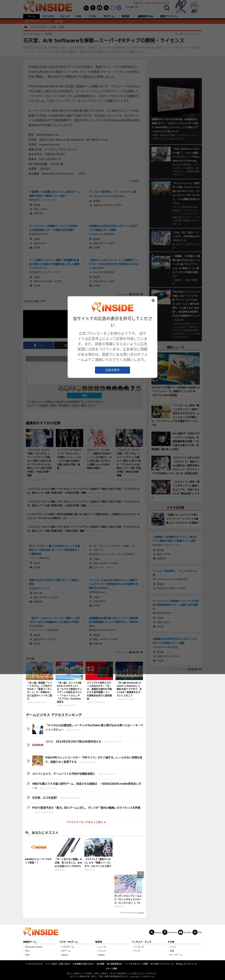The width and height of the screenshot is (225, 980).
Task: Click the INSIDE logo in the footer
Action: pos(41,932)
